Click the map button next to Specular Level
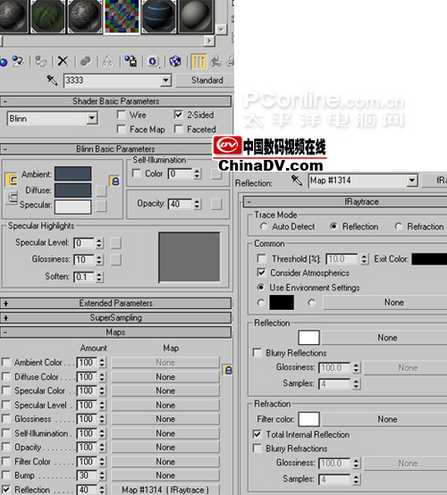Image resolution: width=447 pixels, height=495 pixels. coord(116,243)
